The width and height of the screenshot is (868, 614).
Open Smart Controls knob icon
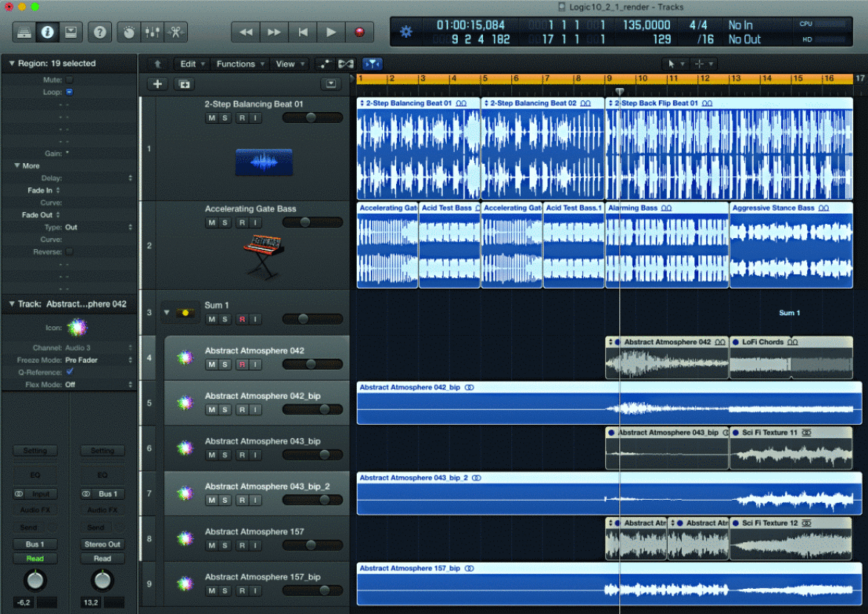(129, 32)
